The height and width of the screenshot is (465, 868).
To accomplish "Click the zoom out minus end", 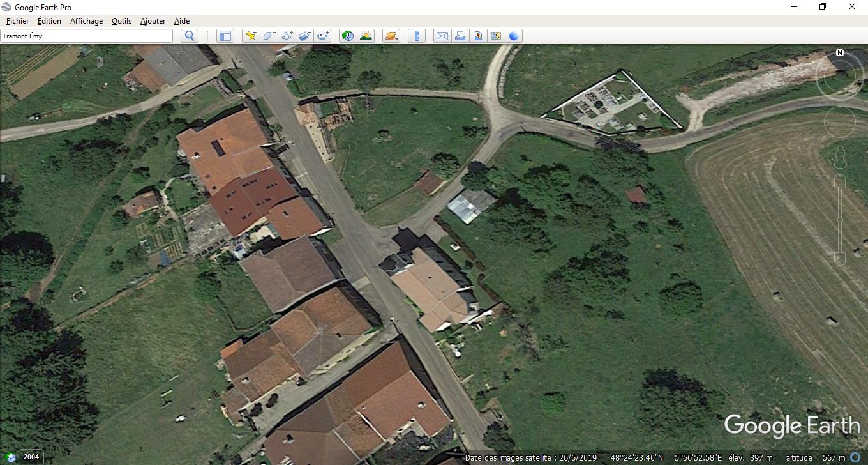I will (x=840, y=260).
